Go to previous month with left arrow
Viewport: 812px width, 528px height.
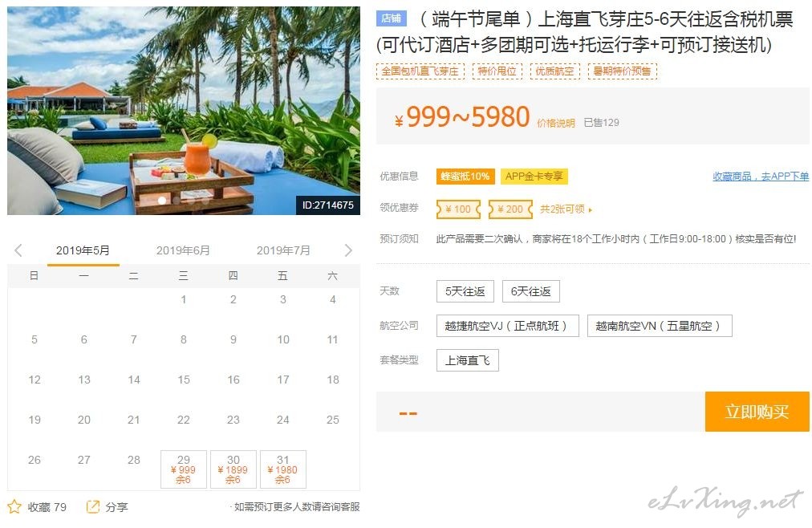point(18,250)
